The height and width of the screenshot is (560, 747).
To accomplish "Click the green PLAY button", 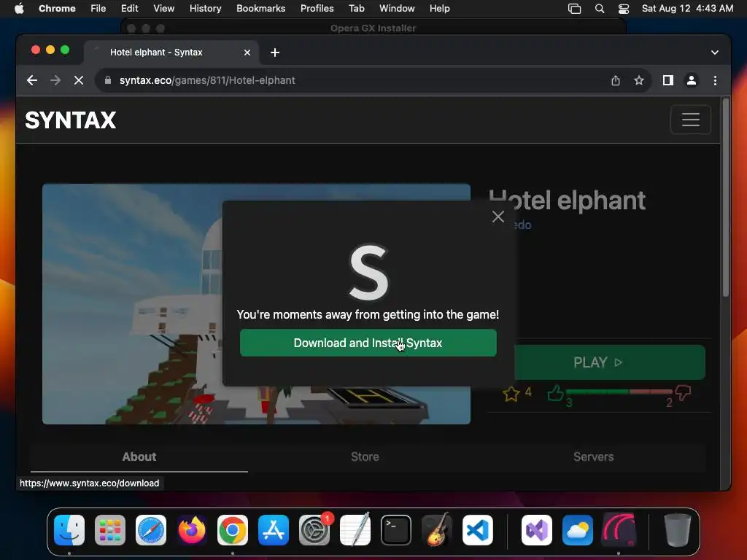I will (x=609, y=362).
